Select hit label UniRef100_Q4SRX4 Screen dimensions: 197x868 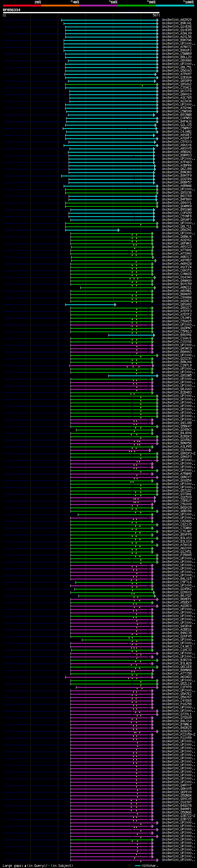pos(177,626)
